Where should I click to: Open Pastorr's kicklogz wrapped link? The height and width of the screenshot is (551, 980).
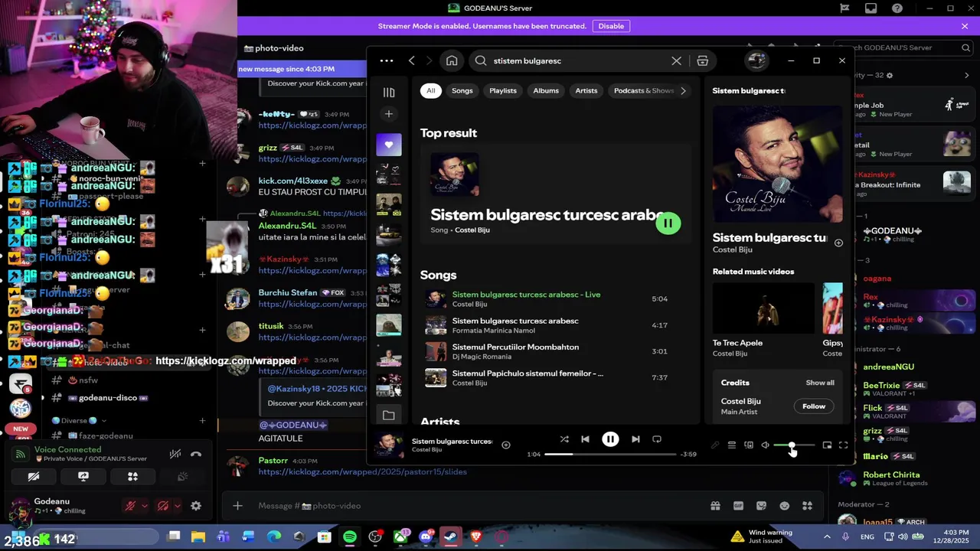pos(362,472)
